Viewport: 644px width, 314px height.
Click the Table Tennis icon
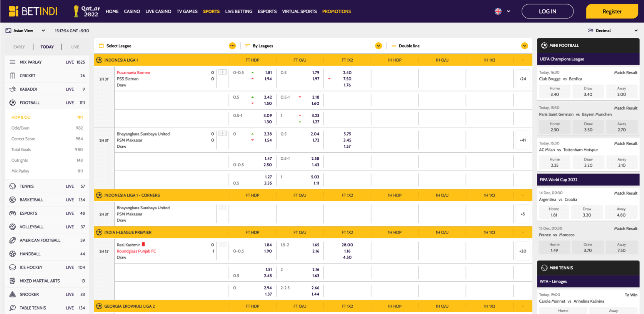click(12, 308)
